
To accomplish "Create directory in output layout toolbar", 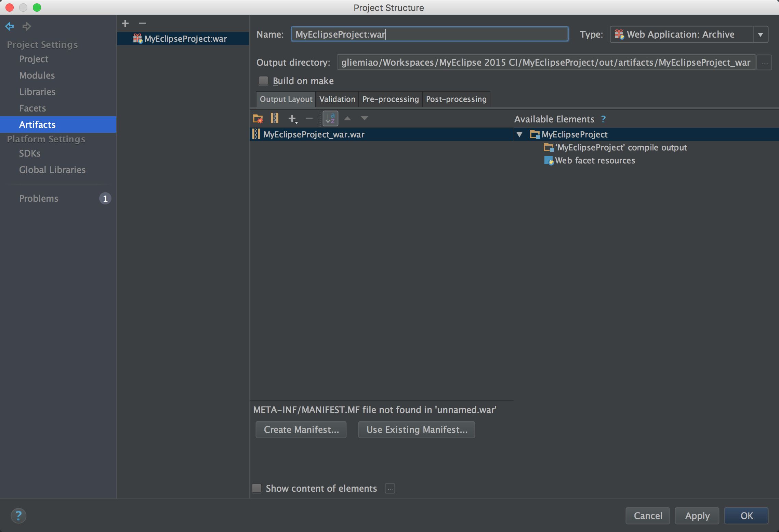I will [x=258, y=119].
